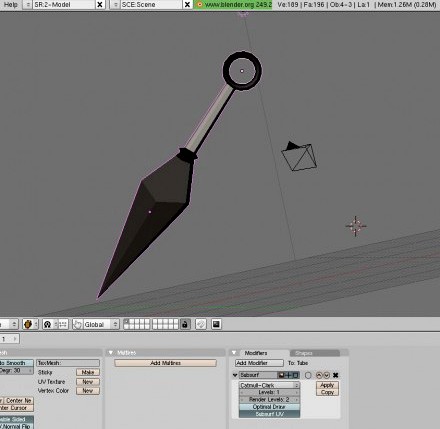The height and width of the screenshot is (429, 440).
Task: Open the Add Modifier dropdown
Action: point(259,363)
